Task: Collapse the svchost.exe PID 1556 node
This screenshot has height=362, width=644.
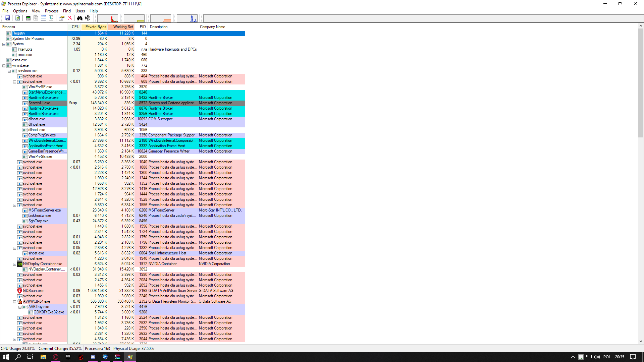Action: 14,205
